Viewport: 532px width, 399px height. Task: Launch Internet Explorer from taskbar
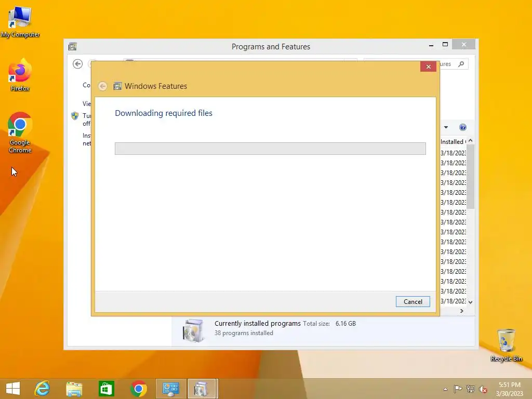pyautogui.click(x=42, y=389)
